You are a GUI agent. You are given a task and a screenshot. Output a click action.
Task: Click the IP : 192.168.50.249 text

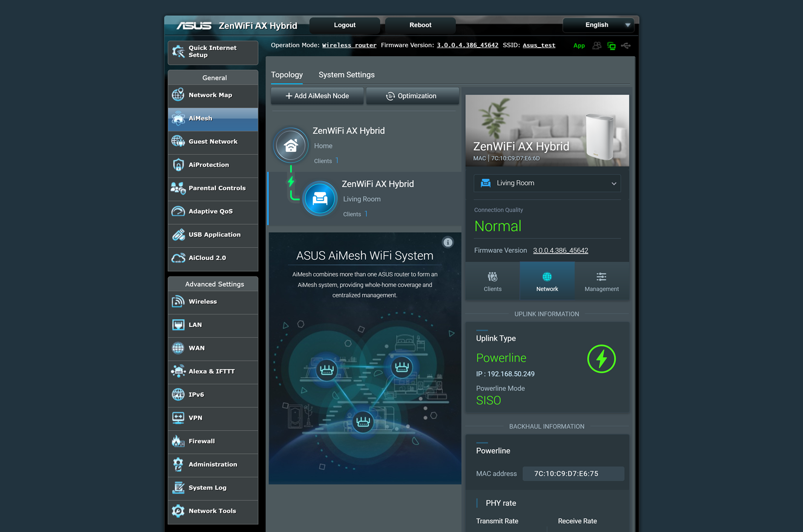click(505, 374)
